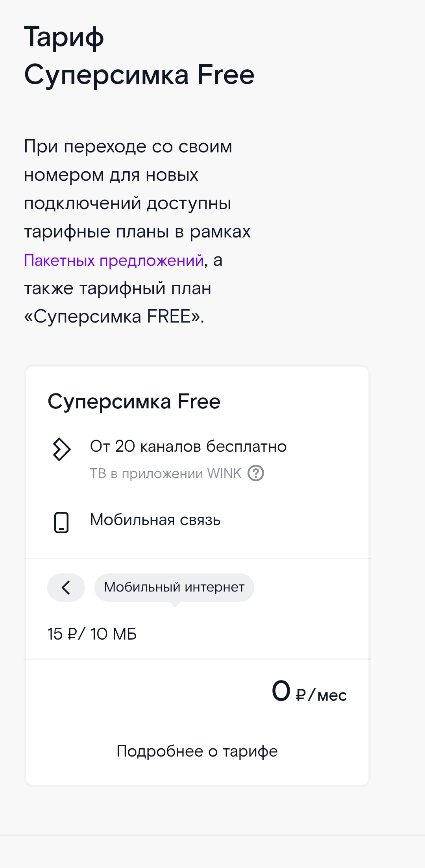Click the 15 ₽/ 10 МБ rate text
425x868 pixels.
pos(92,634)
